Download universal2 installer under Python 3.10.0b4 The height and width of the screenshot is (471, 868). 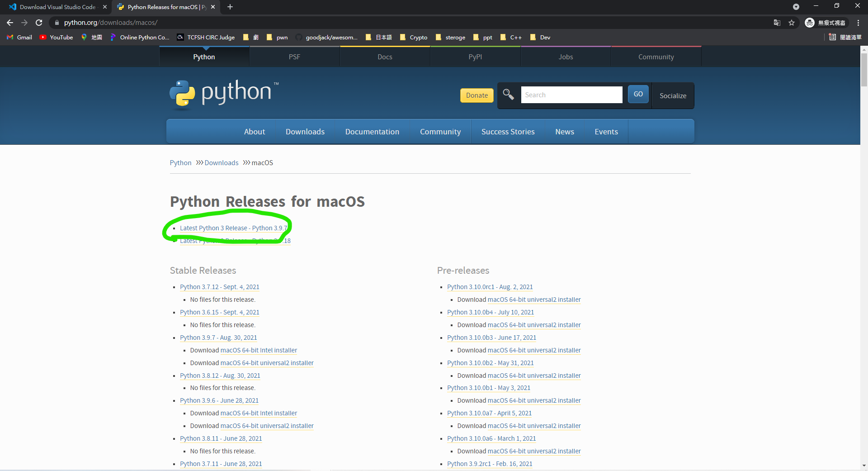[534, 325]
